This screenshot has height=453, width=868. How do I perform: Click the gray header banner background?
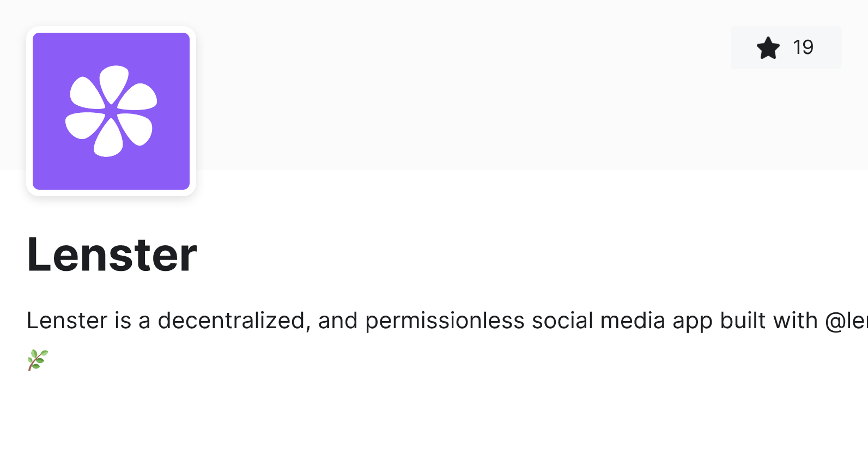coord(436,109)
